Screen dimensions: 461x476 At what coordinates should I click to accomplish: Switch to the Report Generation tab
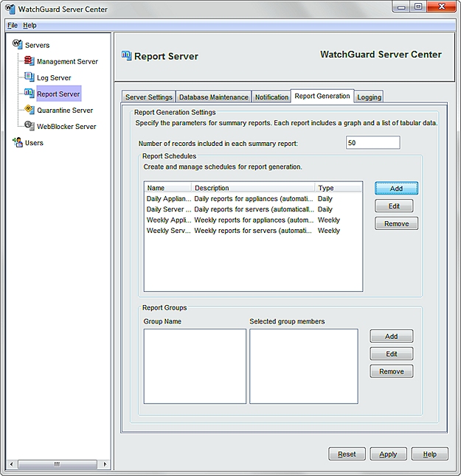322,96
